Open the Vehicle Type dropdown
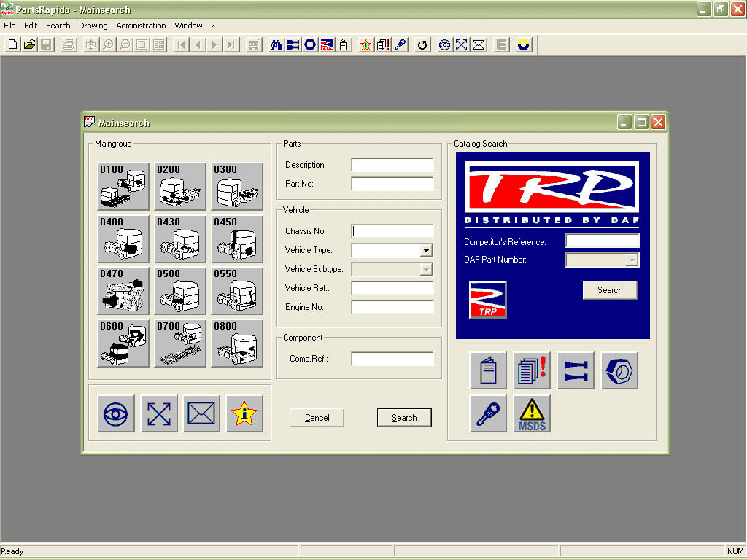 426,250
